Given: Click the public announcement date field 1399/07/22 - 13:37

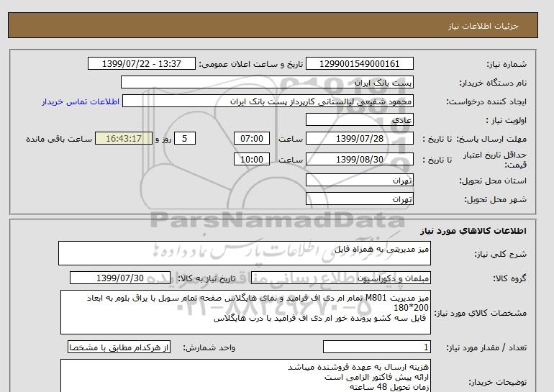Looking at the screenshot, I should [141, 63].
